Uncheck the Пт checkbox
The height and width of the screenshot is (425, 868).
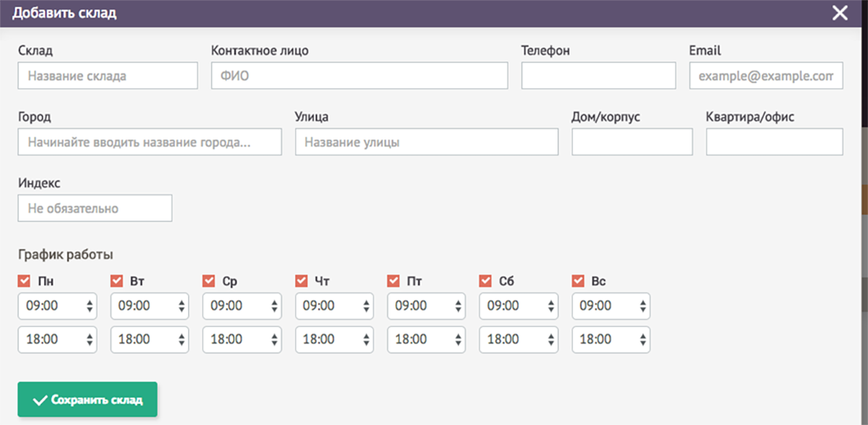point(393,280)
